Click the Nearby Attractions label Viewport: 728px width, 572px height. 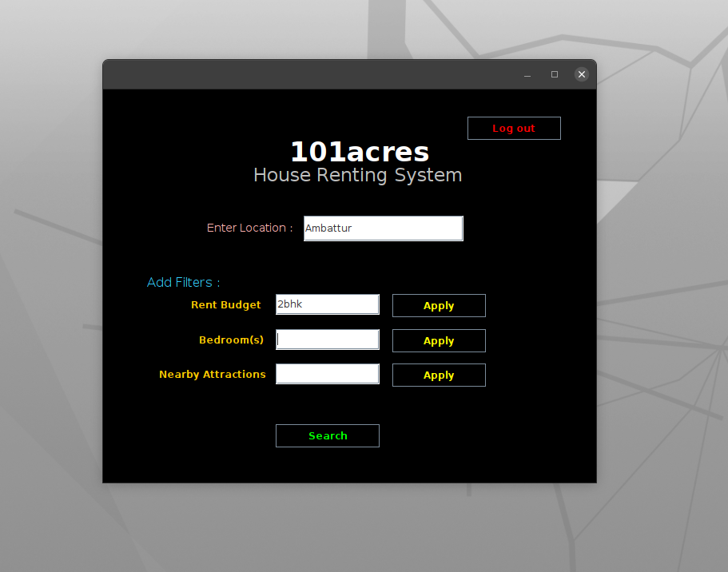pyautogui.click(x=213, y=374)
